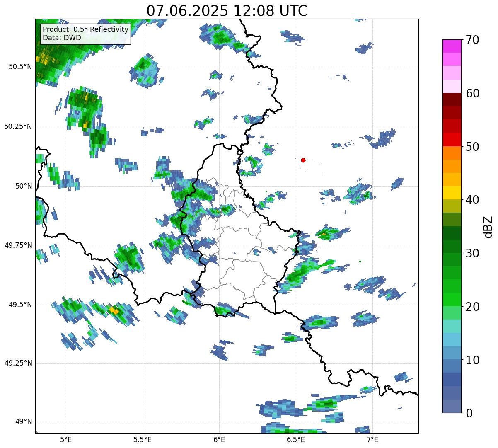Viewport: 498px width, 448px height.
Task: Click the title '07.06.2025 12:08 UTC'
Action: click(227, 10)
